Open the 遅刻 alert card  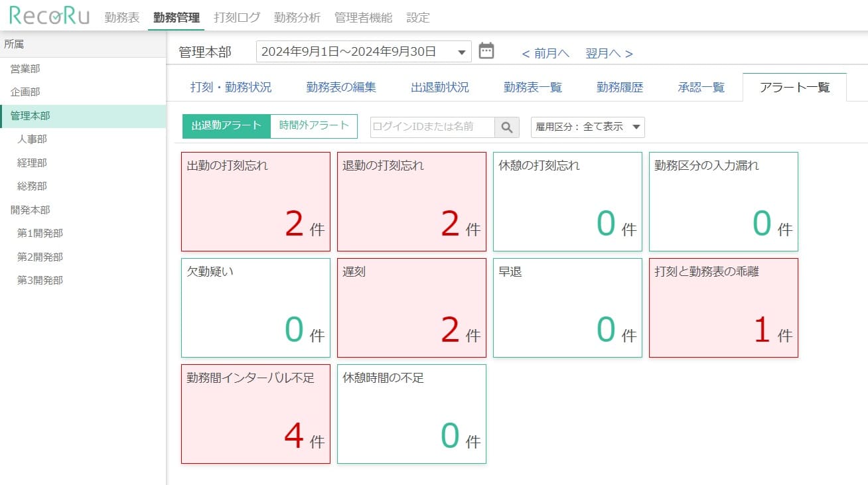[x=411, y=307]
